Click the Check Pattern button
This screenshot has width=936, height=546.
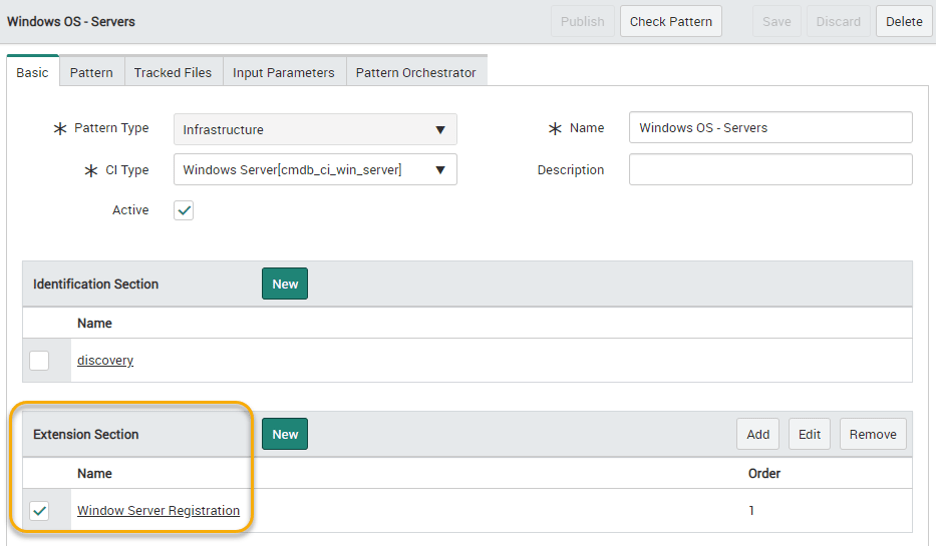coord(670,21)
